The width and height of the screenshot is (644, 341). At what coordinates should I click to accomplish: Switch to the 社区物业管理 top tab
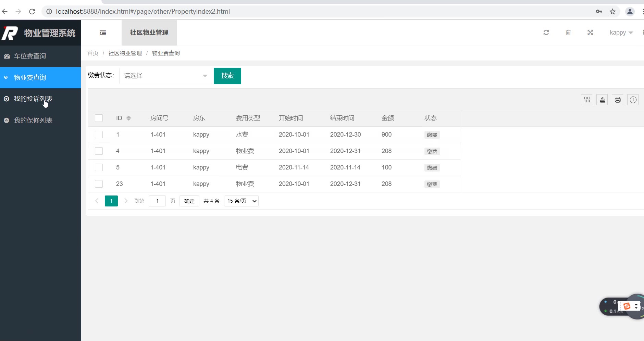149,33
